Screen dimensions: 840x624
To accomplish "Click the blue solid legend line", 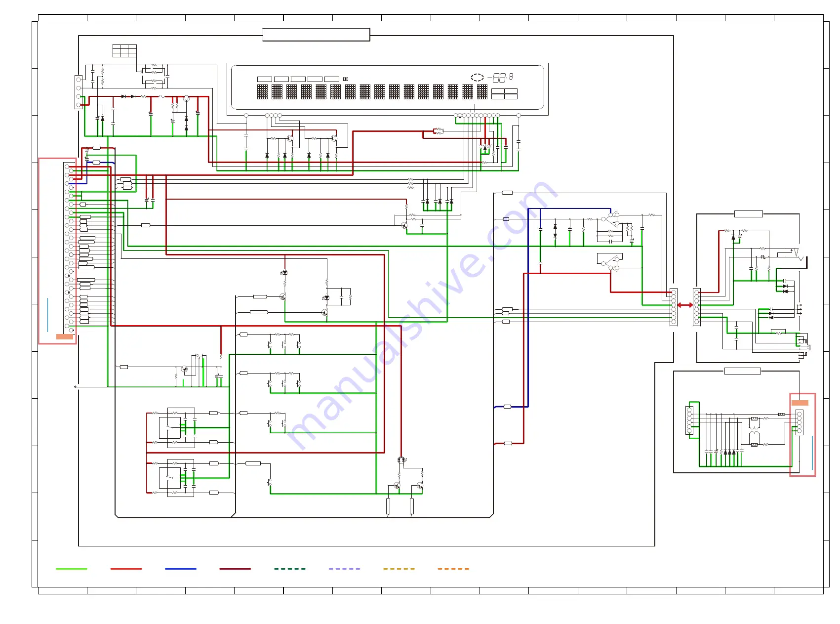I will [181, 569].
